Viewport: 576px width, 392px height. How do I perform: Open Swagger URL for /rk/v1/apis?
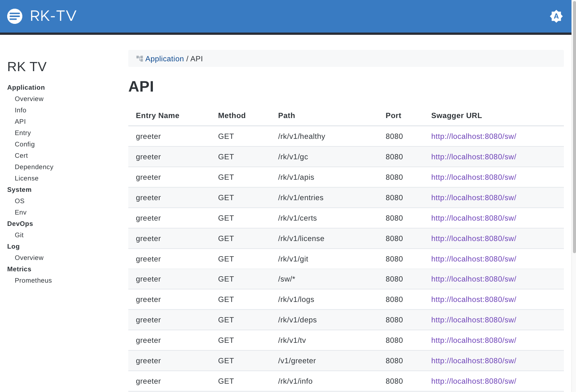pyautogui.click(x=473, y=177)
